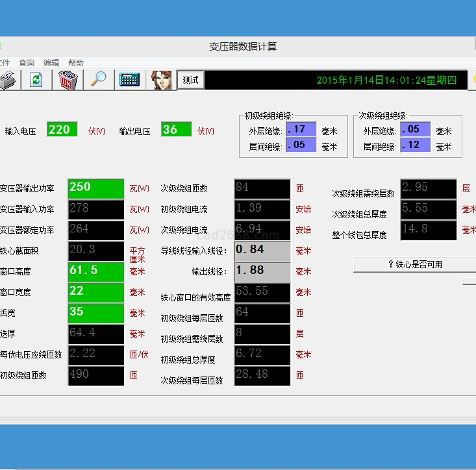Viewport: 476px width, 470px height.
Task: Click the primary winding 外层绝缘 field .17
Action: tap(301, 130)
